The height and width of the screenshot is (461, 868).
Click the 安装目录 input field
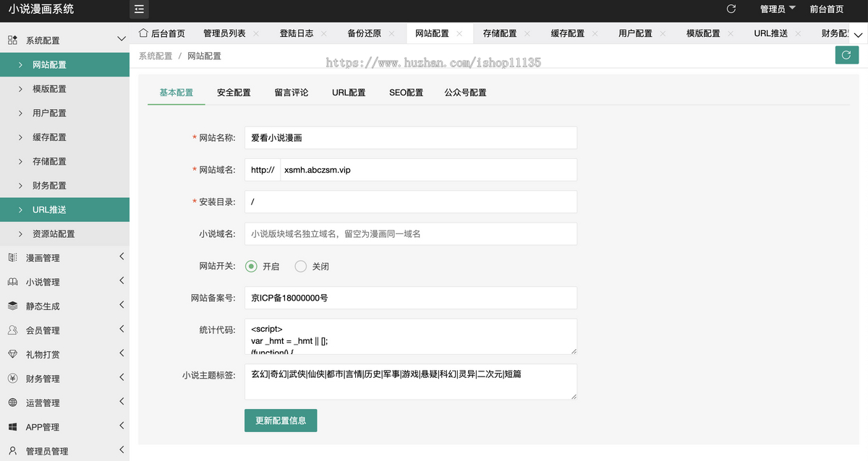coord(411,202)
